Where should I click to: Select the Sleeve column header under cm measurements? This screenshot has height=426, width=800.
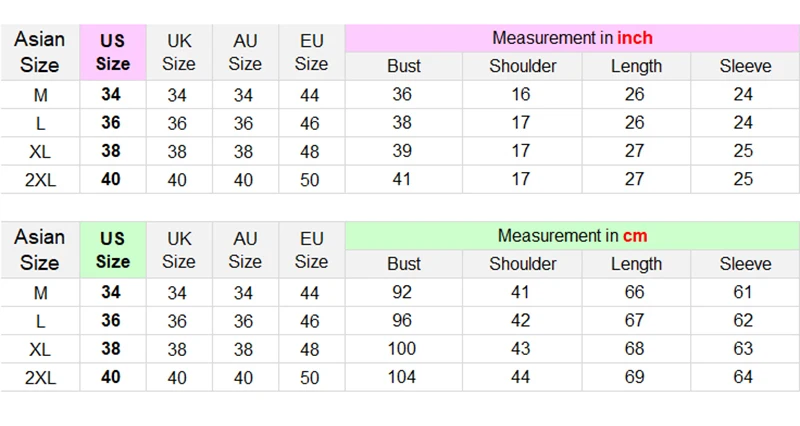(x=745, y=264)
